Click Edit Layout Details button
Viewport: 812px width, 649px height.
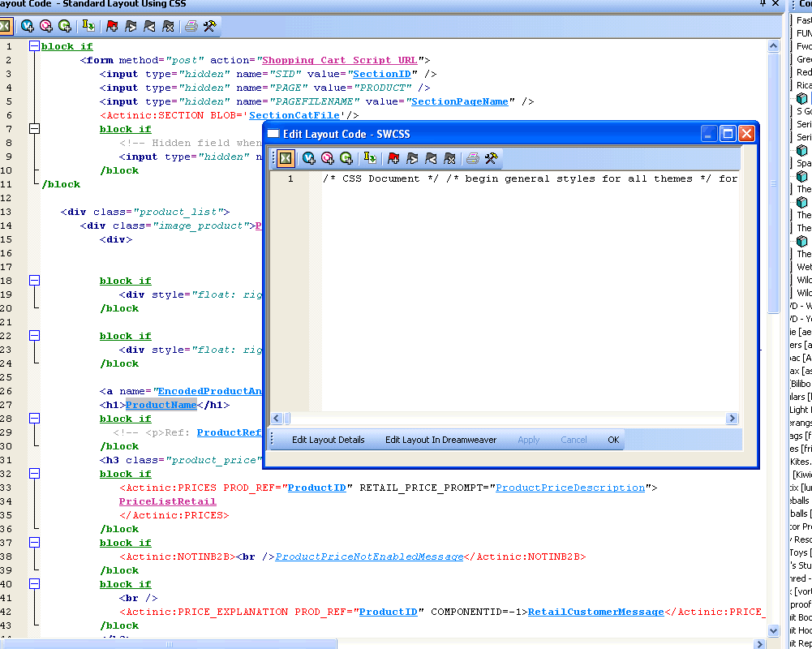328,440
